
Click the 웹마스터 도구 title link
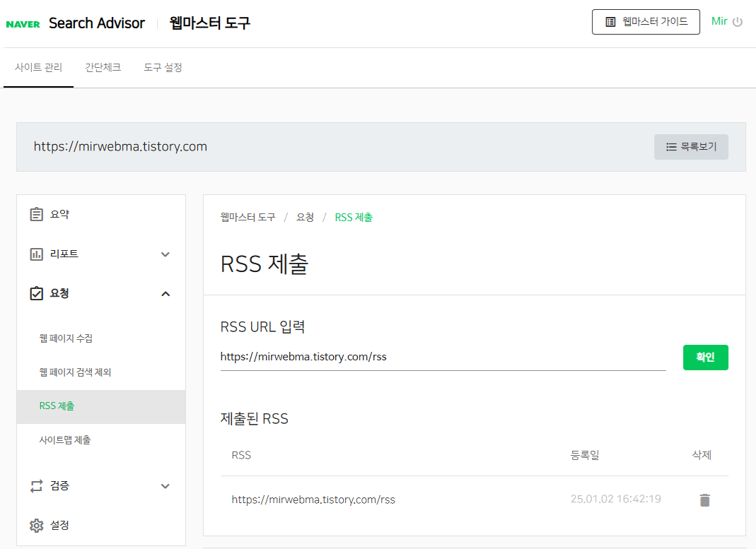pyautogui.click(x=210, y=23)
